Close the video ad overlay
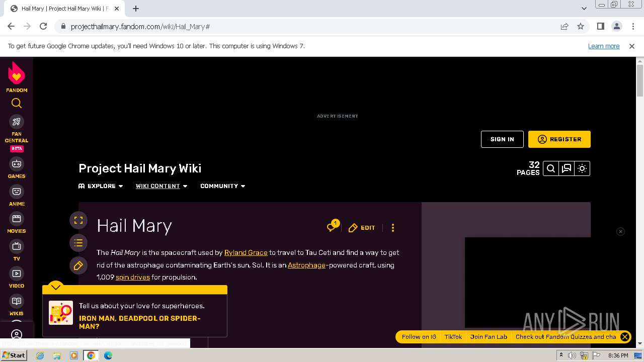The image size is (644, 362). point(620,231)
